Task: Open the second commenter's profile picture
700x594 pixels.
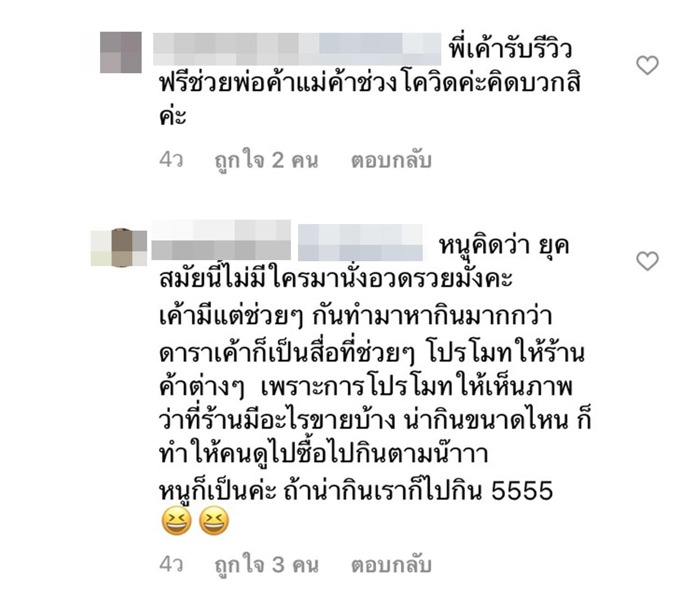Action: 119,248
